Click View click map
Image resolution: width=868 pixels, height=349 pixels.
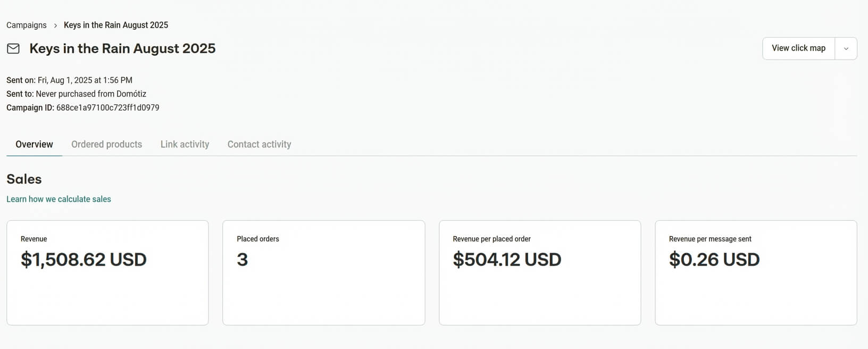pyautogui.click(x=798, y=48)
